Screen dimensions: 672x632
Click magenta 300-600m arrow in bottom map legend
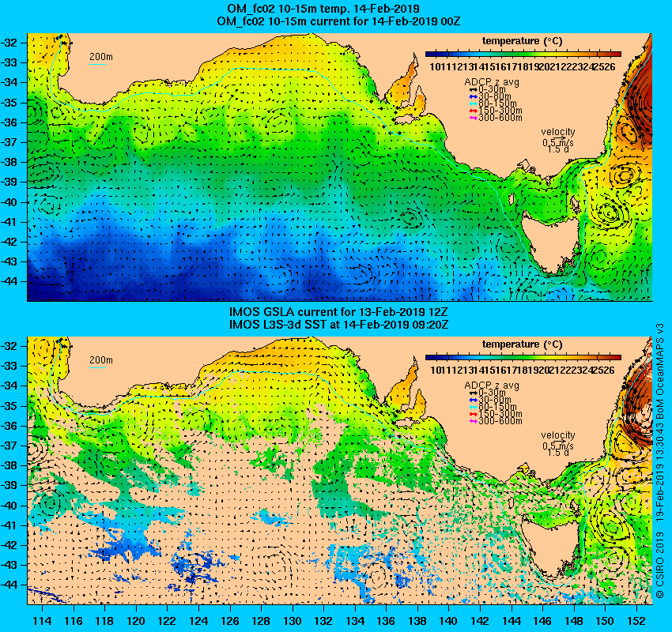point(473,421)
